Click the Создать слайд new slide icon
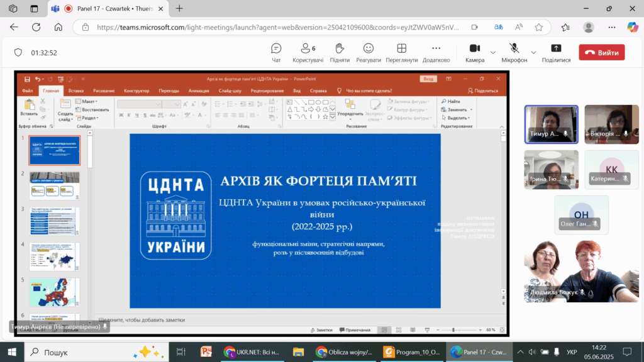This screenshot has width=644, height=362. coord(65,104)
